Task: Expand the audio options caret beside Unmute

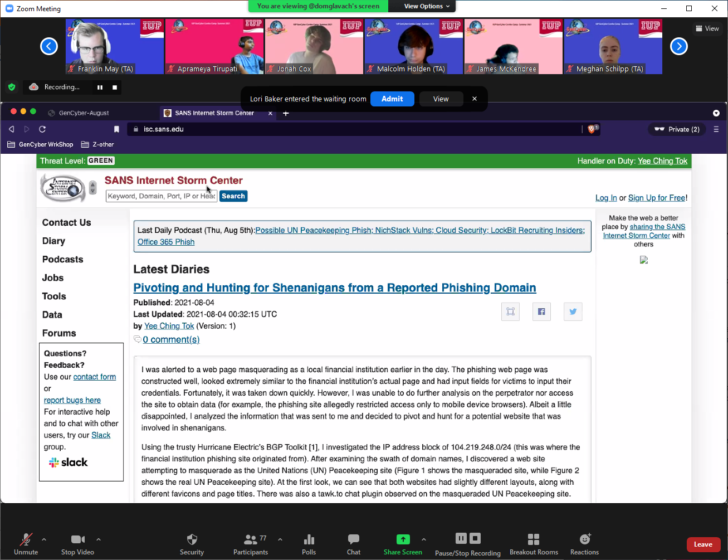Action: coord(44,539)
